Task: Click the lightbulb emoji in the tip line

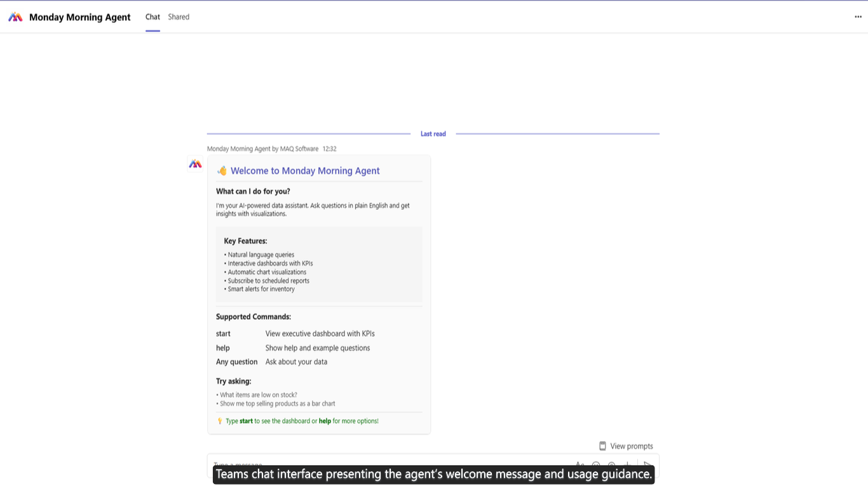Action: tap(220, 421)
